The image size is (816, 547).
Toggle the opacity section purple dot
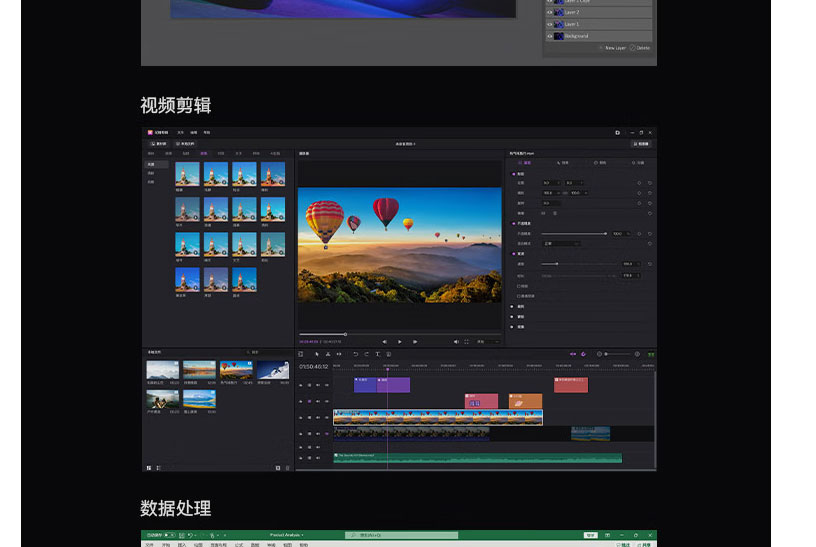pos(514,223)
